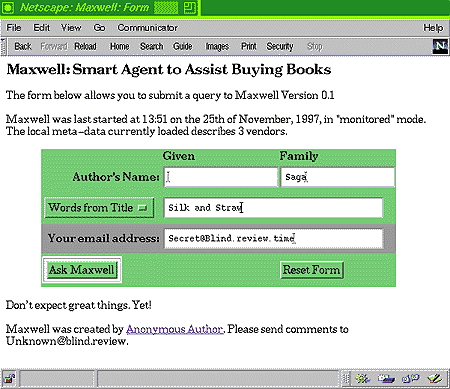Click the Given name input field
This screenshot has height=389, width=450.
pos(221,177)
